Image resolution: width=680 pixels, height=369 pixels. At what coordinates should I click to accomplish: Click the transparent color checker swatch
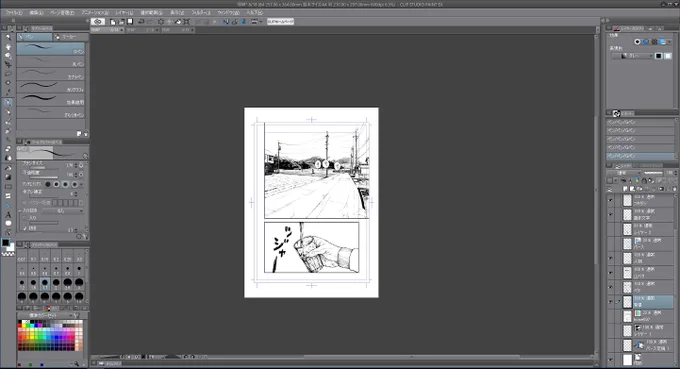click(x=8, y=254)
